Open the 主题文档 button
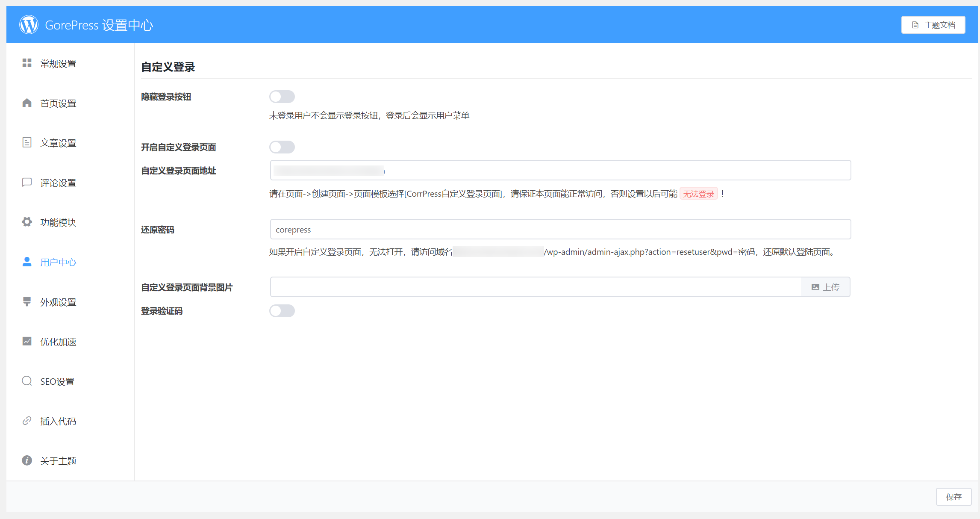This screenshot has width=980, height=519. pyautogui.click(x=933, y=25)
